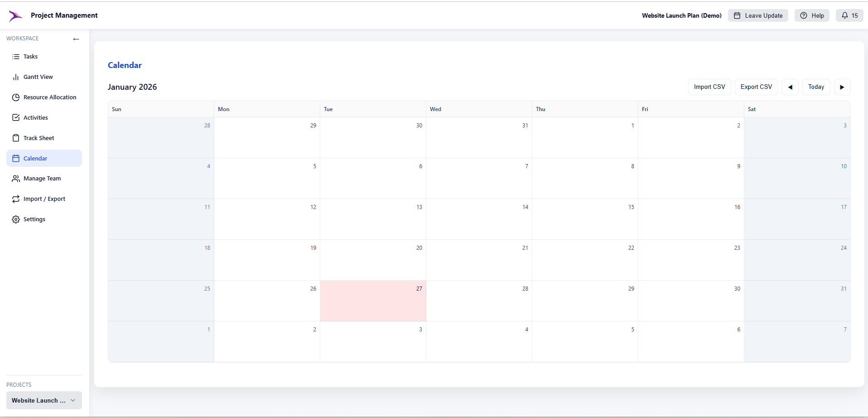Open the Tasks view from the sidebar
This screenshot has width=868, height=418.
click(x=30, y=56)
